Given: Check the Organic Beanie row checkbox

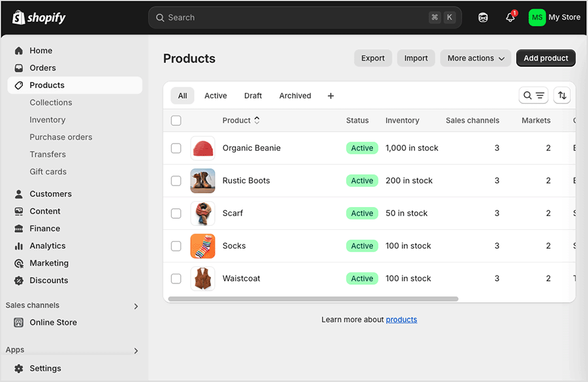Looking at the screenshot, I should [176, 148].
